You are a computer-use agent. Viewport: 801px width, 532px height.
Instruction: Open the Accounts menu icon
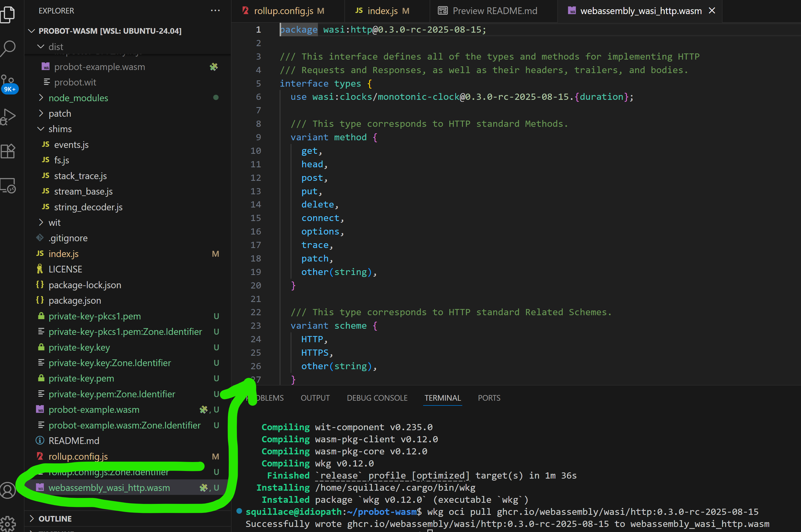(8, 490)
